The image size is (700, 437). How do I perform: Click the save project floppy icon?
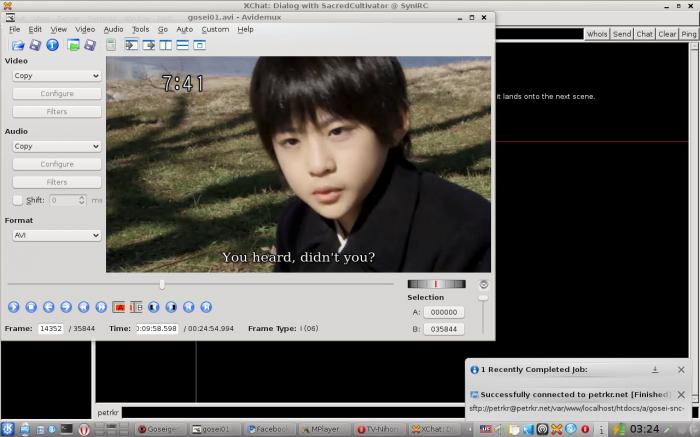click(x=90, y=45)
